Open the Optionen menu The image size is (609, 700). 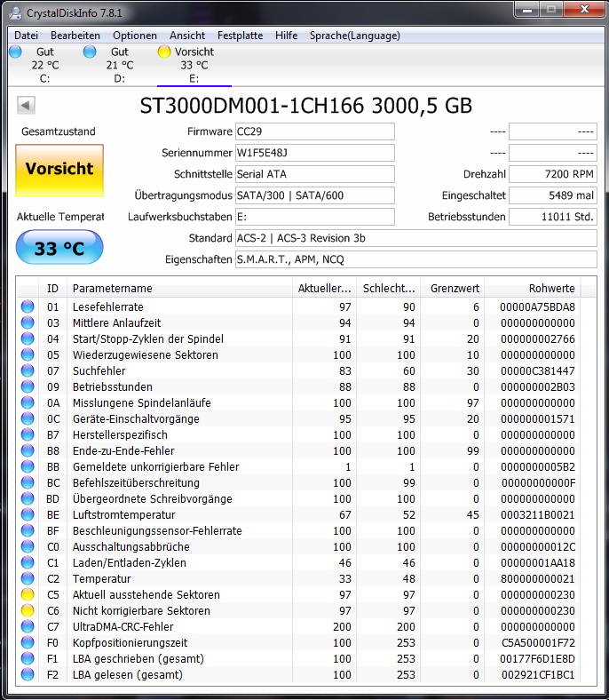[135, 36]
